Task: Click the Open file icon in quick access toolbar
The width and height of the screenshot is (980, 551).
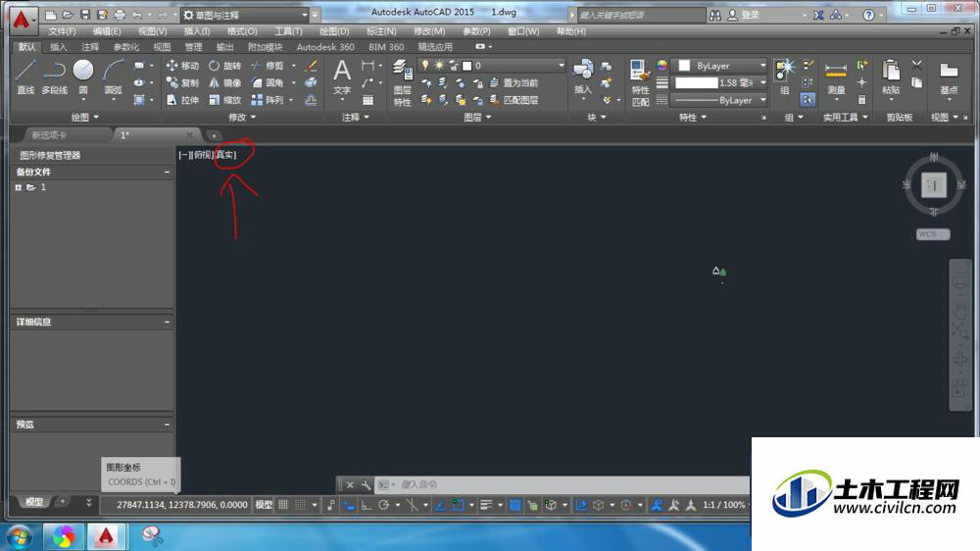Action: (x=68, y=15)
